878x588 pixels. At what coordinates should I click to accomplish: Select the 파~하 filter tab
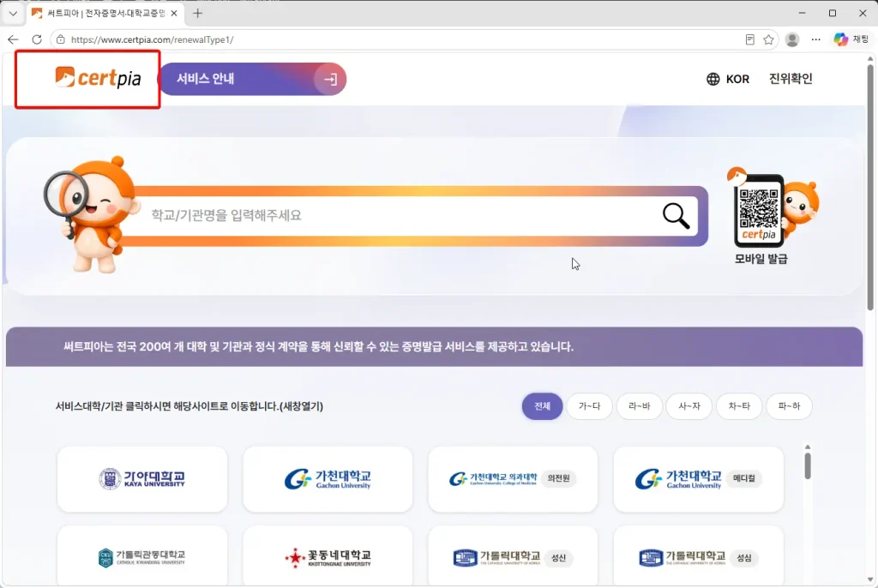pyautogui.click(x=789, y=406)
